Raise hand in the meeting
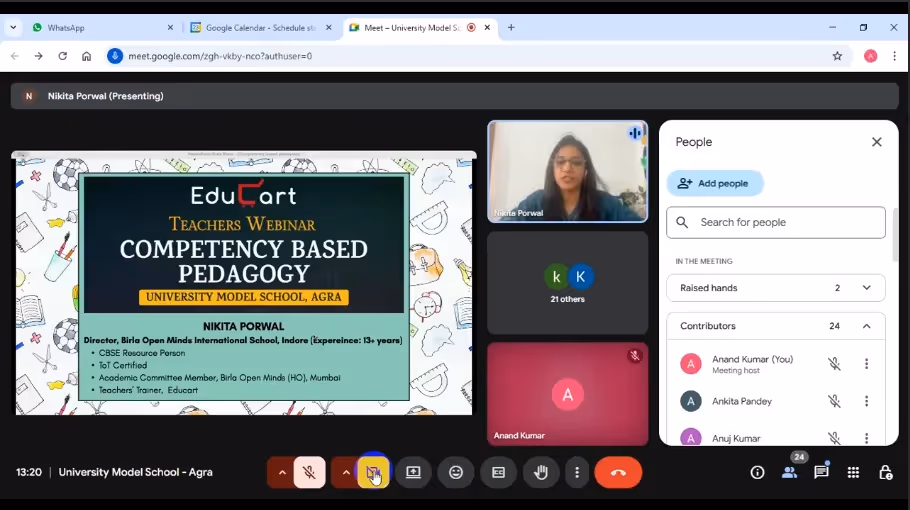Screen dimensions: 910x510 click(x=541, y=472)
